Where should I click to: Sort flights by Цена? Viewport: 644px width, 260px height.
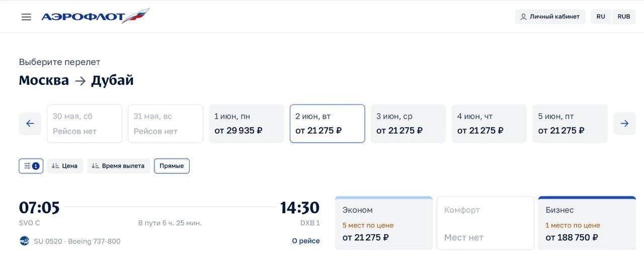(65, 166)
